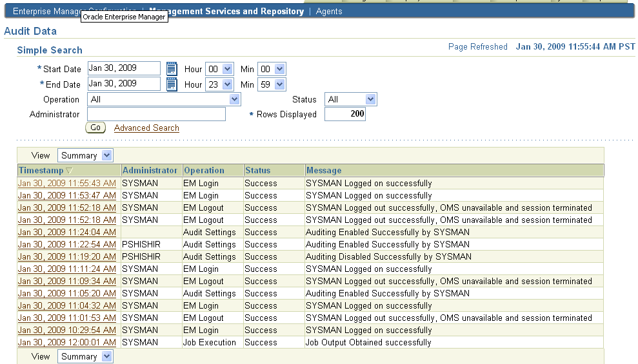
Task: Click the 'Audit Data' page heading
Action: [x=30, y=32]
